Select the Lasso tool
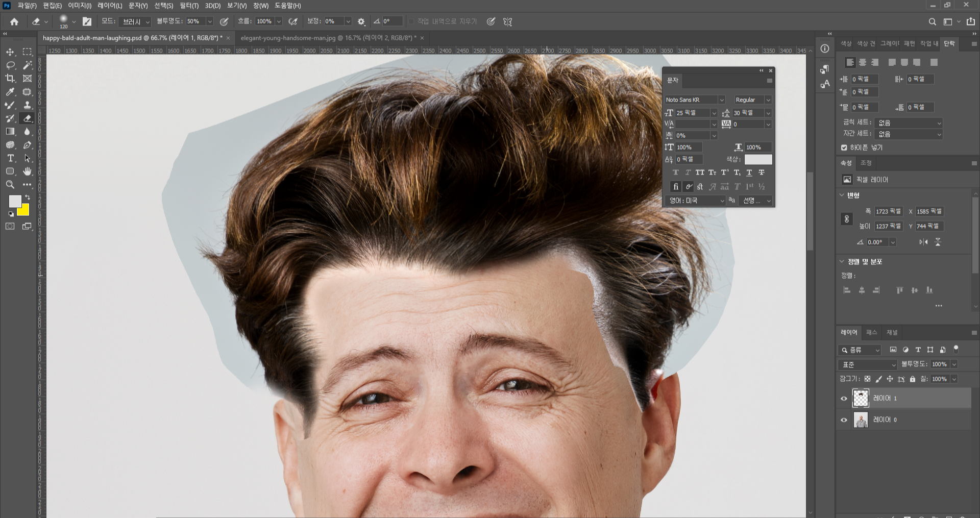The image size is (980, 518). [x=10, y=65]
